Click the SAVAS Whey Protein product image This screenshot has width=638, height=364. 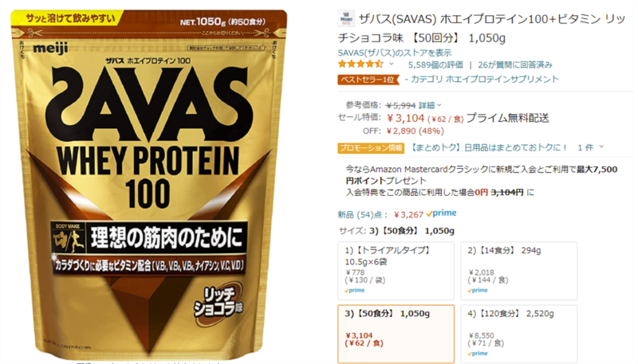(149, 185)
